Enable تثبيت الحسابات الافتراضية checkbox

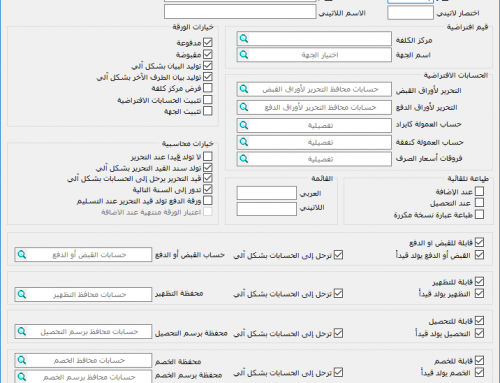208,100
